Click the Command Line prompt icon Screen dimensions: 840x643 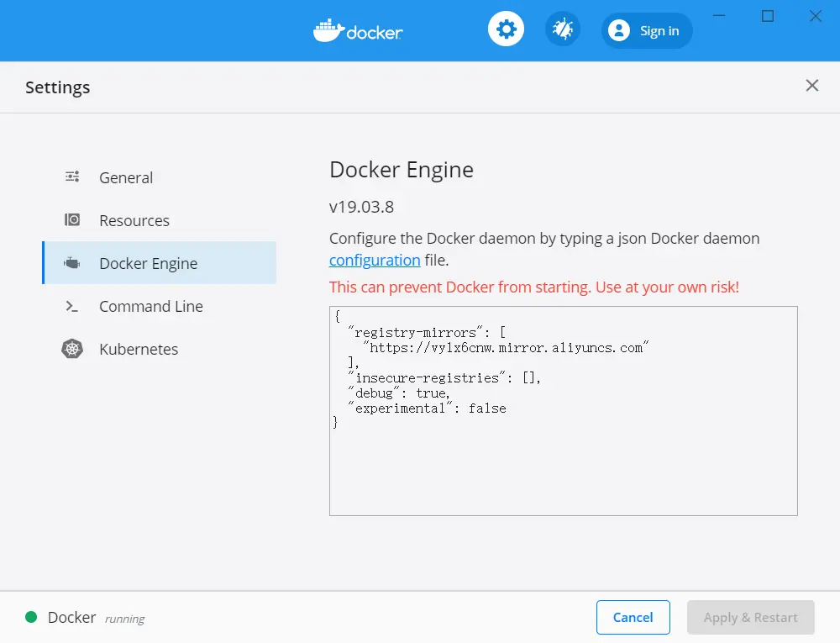(x=71, y=307)
